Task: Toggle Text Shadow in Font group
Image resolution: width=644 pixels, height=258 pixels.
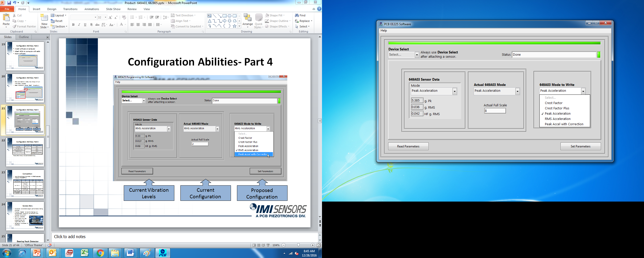Action: [x=91, y=25]
